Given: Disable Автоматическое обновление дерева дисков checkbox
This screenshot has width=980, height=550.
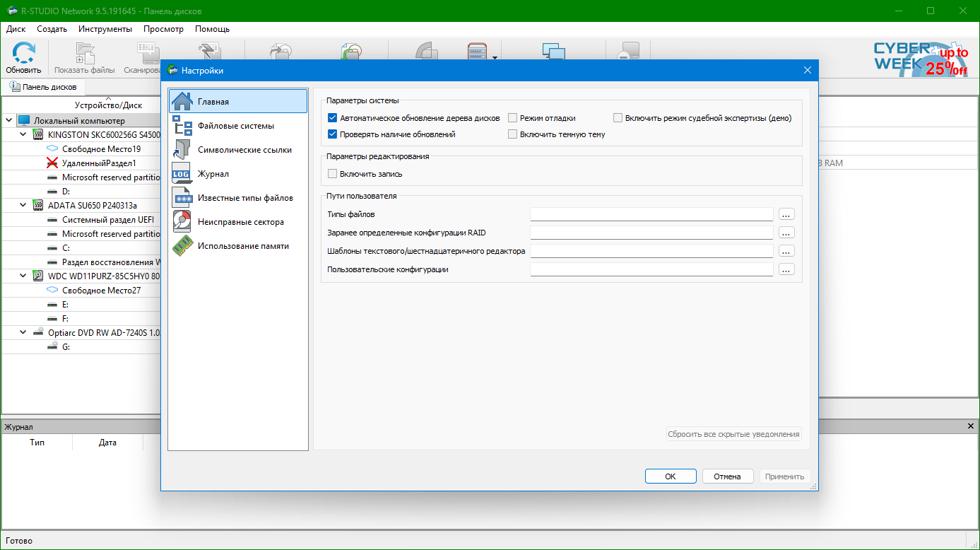Looking at the screenshot, I should [x=333, y=118].
